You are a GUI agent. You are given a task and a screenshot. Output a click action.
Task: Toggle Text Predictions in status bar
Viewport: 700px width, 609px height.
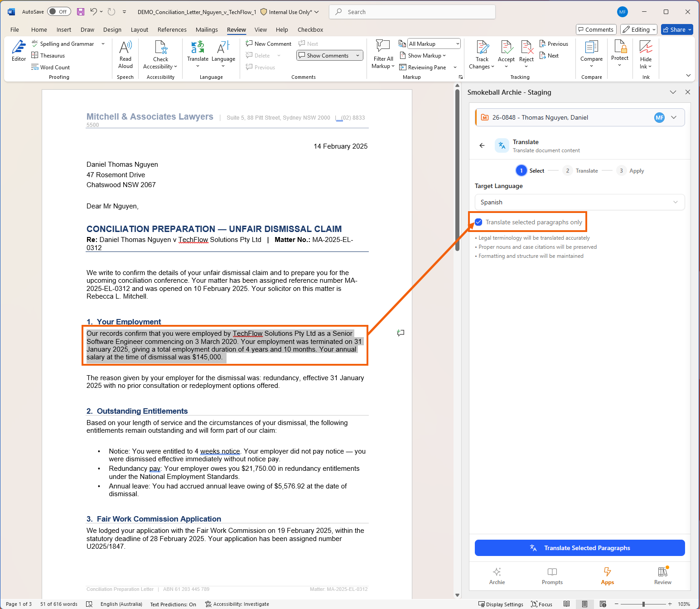tap(173, 604)
